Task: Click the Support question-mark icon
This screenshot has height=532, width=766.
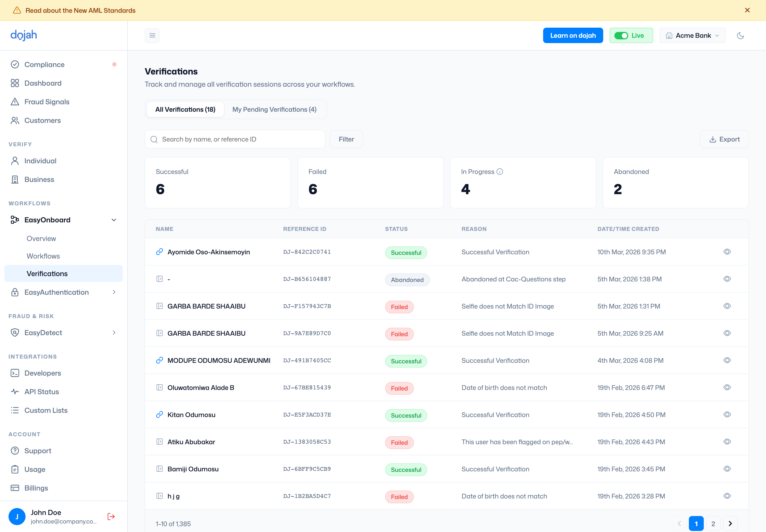Action: 15,451
